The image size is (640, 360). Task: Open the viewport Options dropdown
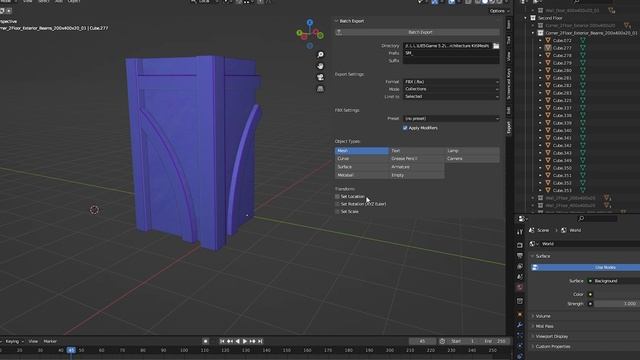coord(499,11)
